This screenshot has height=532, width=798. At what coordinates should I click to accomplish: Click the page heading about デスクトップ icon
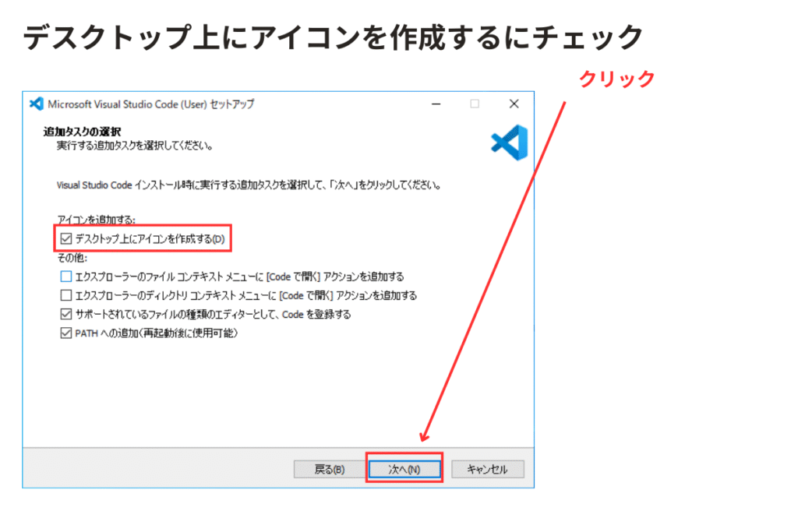click(x=333, y=37)
